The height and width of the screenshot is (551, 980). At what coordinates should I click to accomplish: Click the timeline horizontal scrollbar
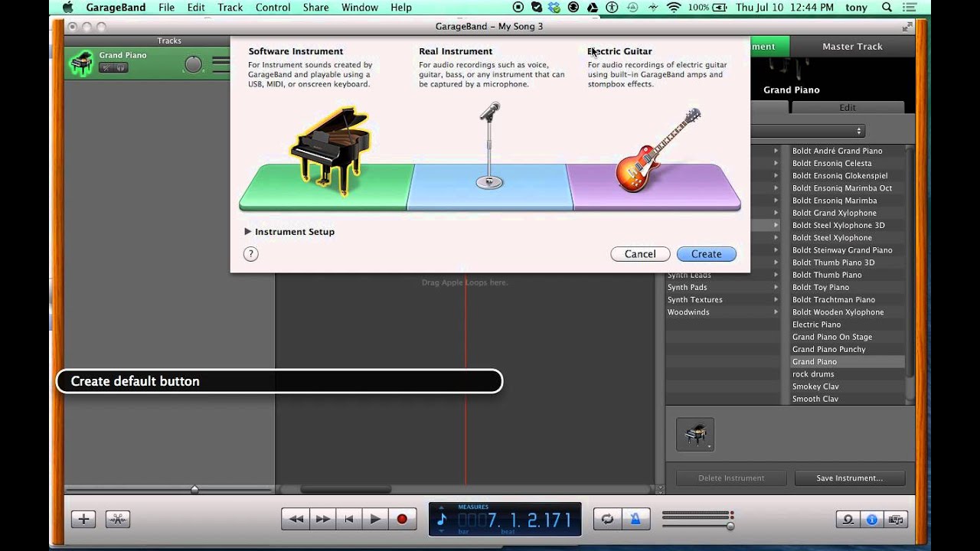(x=346, y=489)
